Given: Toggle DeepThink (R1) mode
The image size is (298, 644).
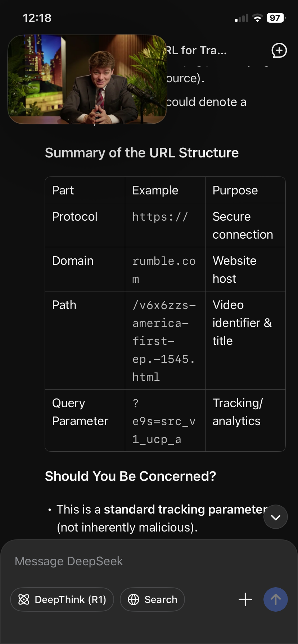Looking at the screenshot, I should coord(62,599).
